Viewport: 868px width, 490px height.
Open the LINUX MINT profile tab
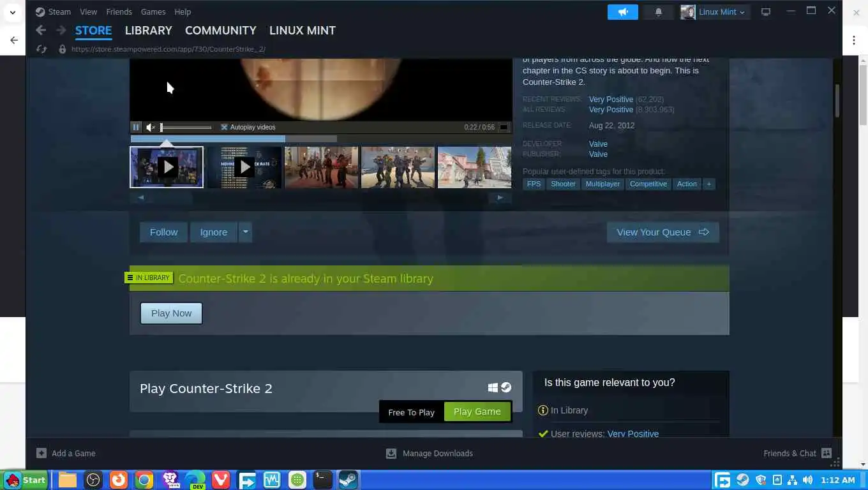coord(302,30)
